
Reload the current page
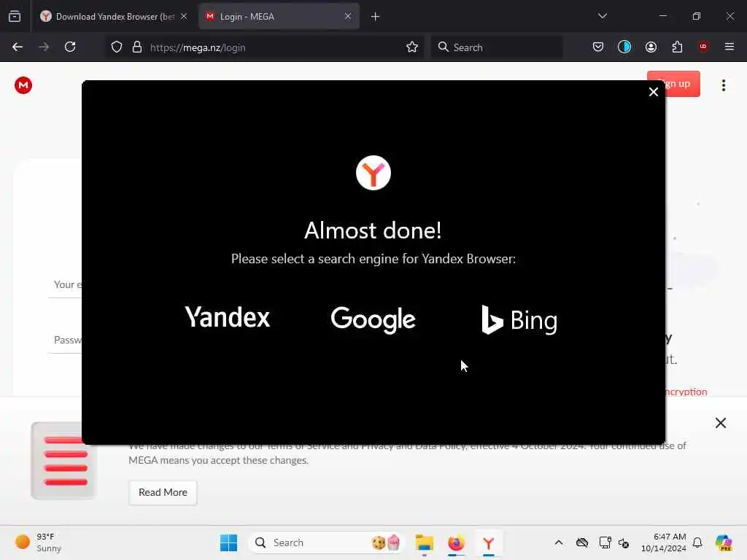(70, 47)
